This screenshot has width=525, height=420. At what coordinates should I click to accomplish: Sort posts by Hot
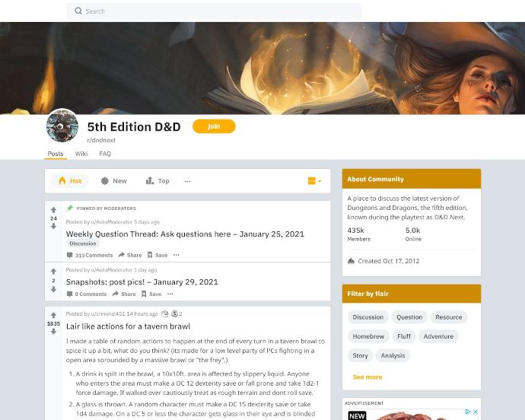pos(70,181)
